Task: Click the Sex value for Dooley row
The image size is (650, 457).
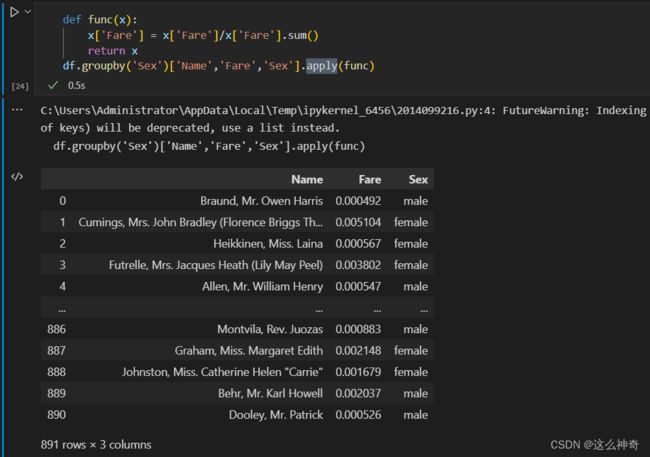Action: pos(415,415)
